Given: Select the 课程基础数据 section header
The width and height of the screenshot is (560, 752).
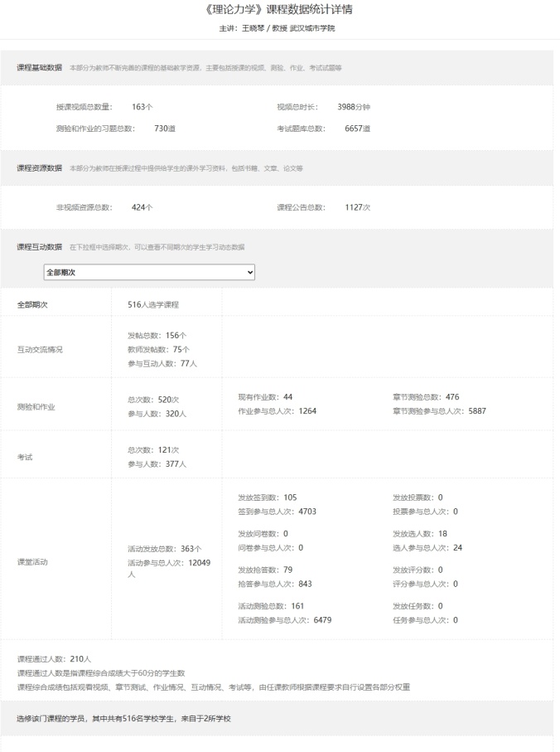Looking at the screenshot, I should click(39, 67).
